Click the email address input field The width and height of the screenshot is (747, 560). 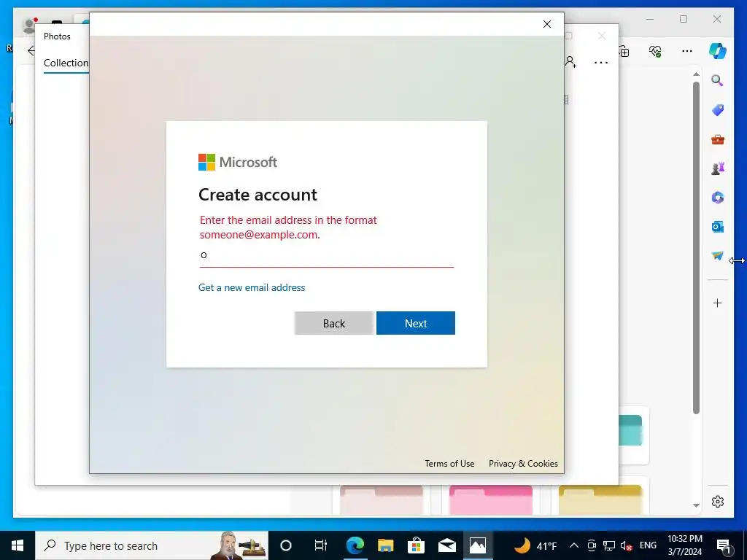(326, 255)
